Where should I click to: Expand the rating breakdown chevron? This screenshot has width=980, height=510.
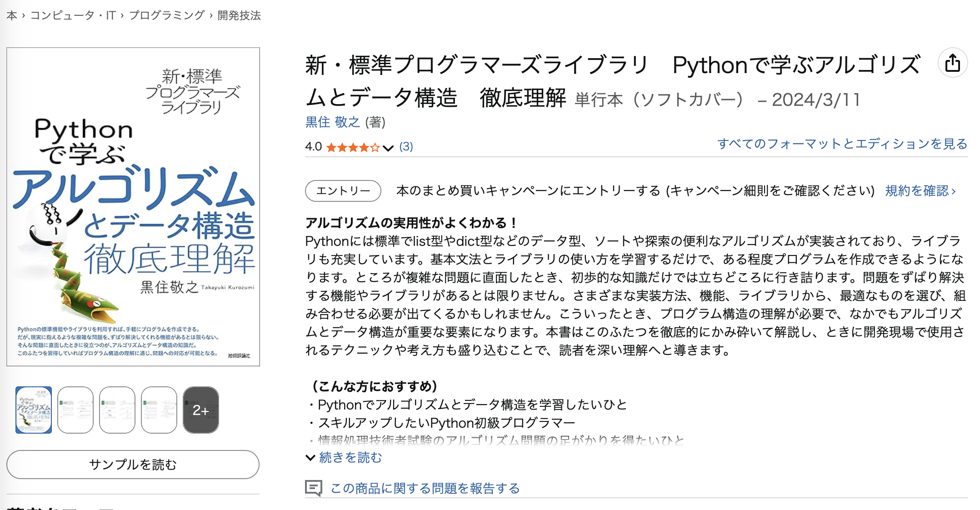point(388,148)
